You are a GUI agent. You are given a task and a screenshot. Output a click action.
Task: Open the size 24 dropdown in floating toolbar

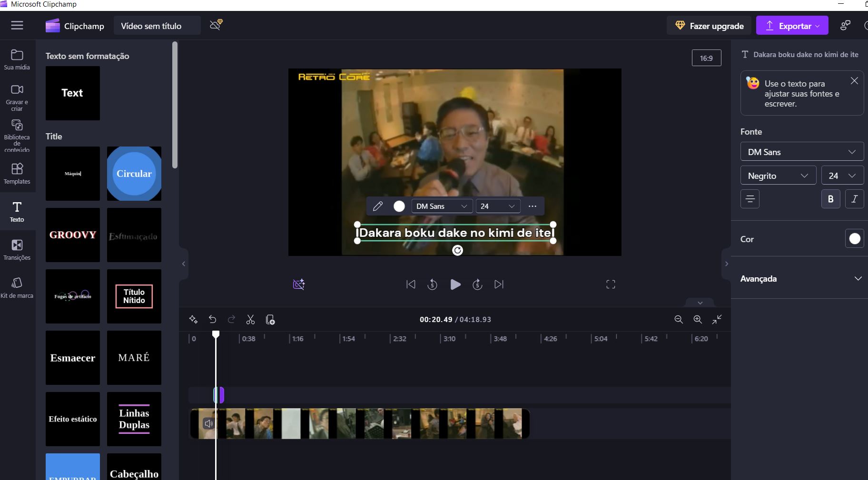(498, 206)
